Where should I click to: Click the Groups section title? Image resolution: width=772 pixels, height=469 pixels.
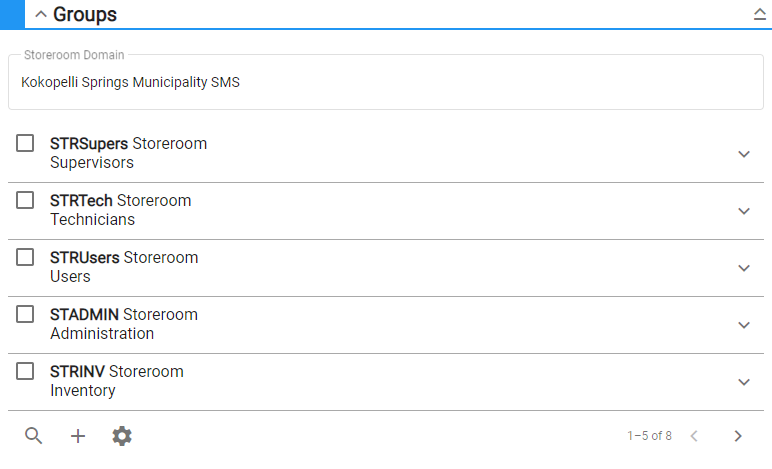click(x=85, y=14)
